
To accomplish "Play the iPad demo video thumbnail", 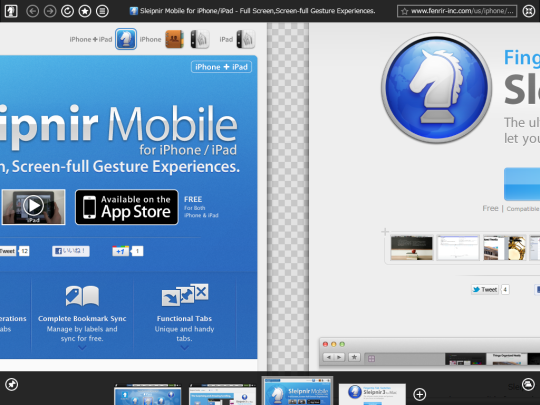I will (x=33, y=207).
